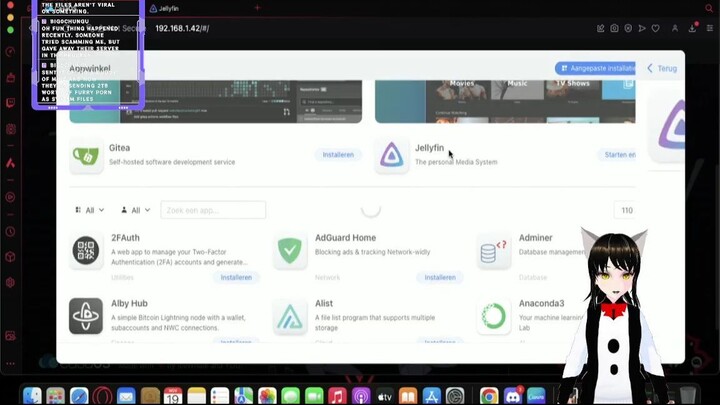Click the 'AdGuard Home' app name
720x405 pixels.
[x=345, y=238]
